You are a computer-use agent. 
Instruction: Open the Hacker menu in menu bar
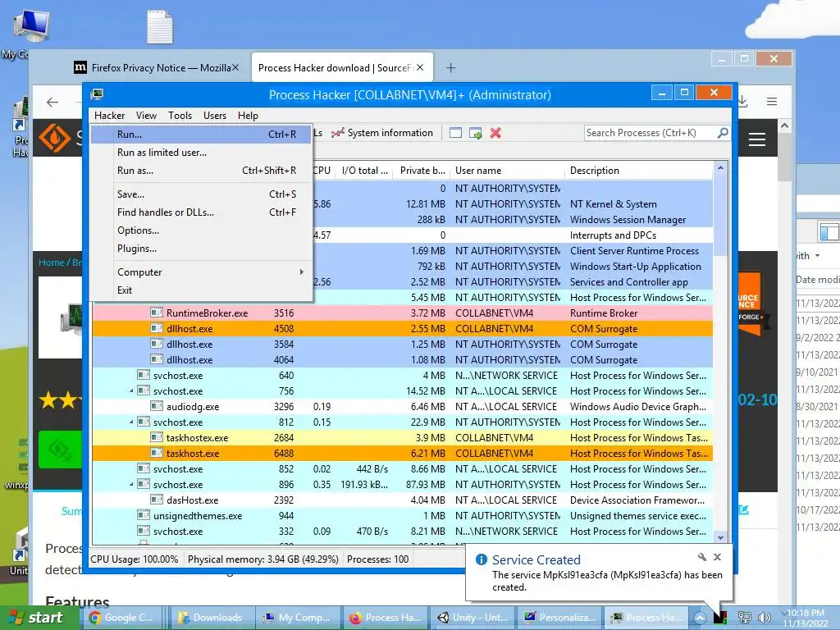tap(109, 116)
